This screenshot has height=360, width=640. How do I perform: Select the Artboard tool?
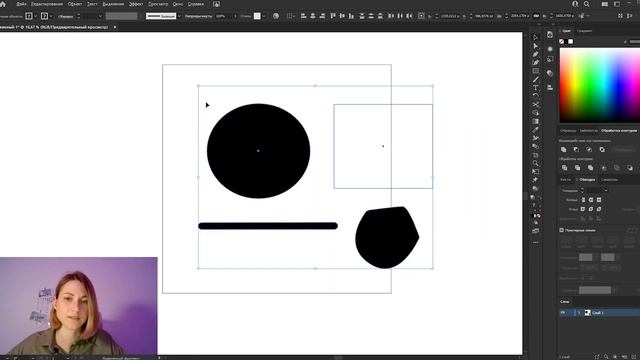(x=536, y=155)
